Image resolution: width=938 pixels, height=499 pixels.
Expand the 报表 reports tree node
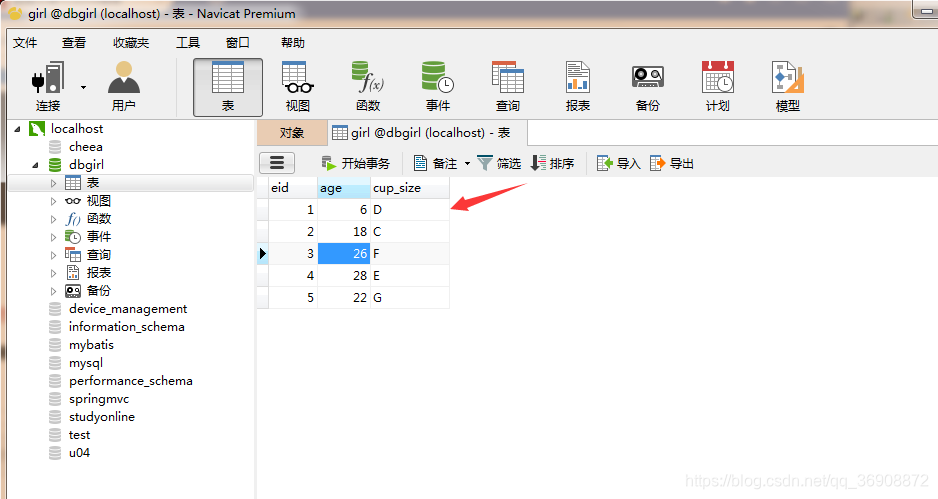(x=53, y=273)
